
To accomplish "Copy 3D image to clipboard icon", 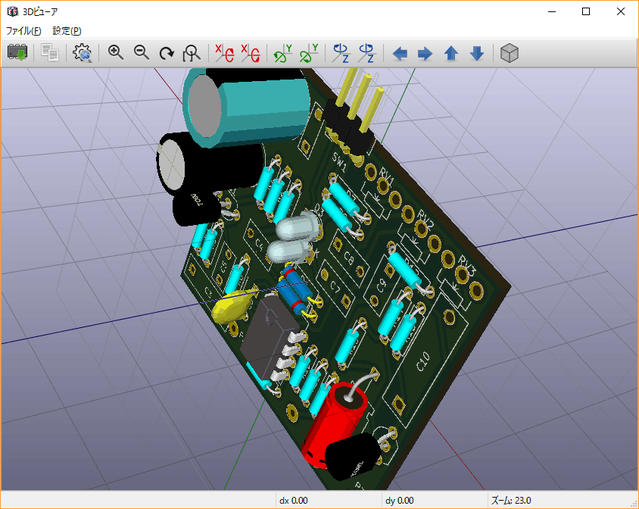I will pos(50,53).
